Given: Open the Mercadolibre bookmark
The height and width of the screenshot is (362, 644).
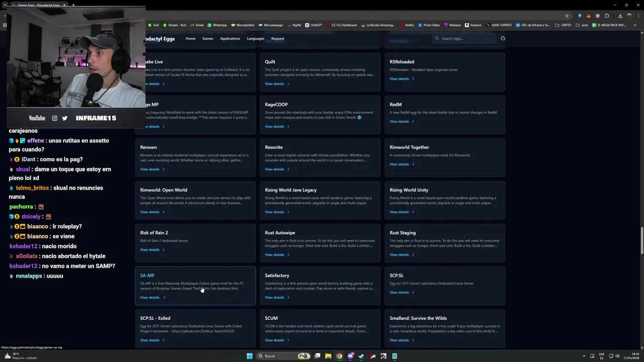Looking at the screenshot, I should [243, 25].
